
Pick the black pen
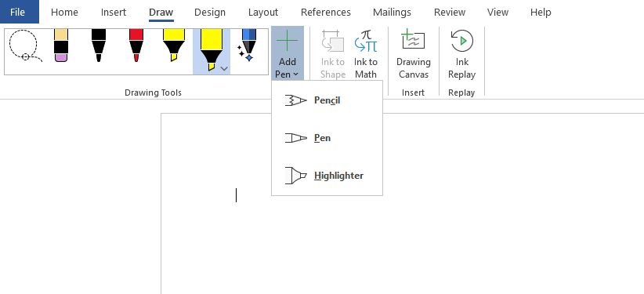(99, 45)
